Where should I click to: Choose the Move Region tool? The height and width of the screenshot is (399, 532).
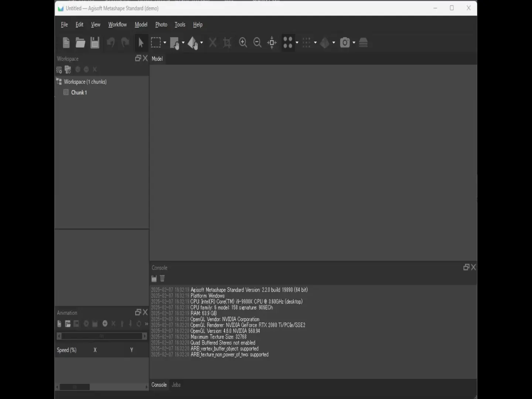174,43
